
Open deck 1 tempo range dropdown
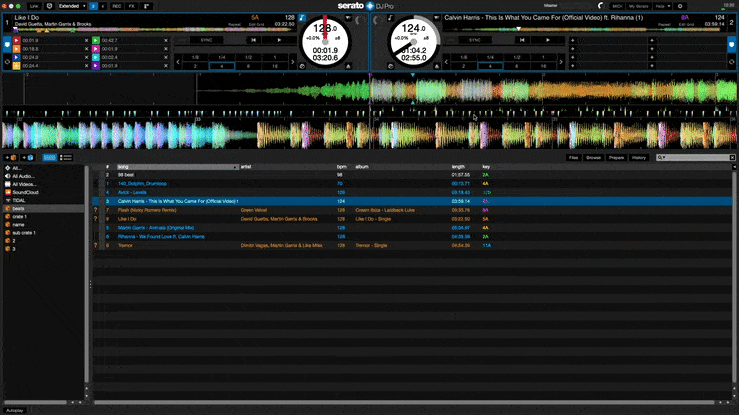tap(348, 18)
